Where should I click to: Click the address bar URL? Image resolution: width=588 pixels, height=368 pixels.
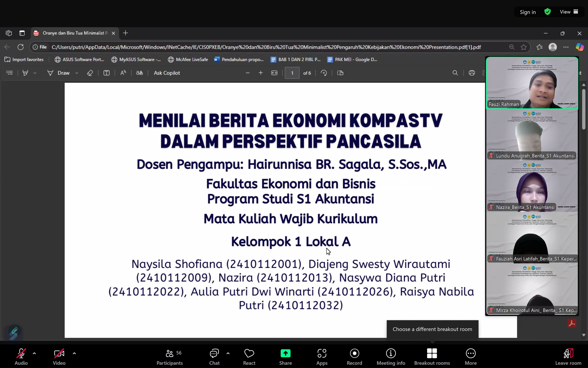pos(266,47)
